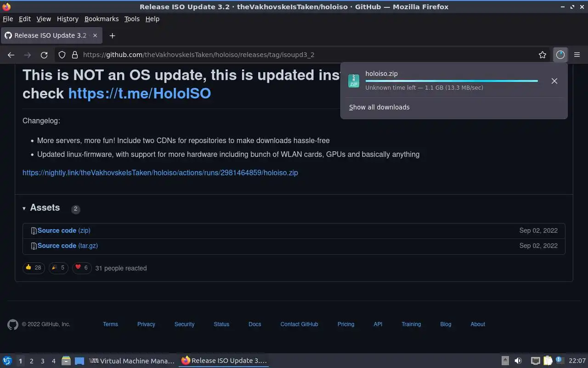Viewport: 588px width, 368px height.
Task: Download Source code (tar.gz)
Action: [x=68, y=246]
